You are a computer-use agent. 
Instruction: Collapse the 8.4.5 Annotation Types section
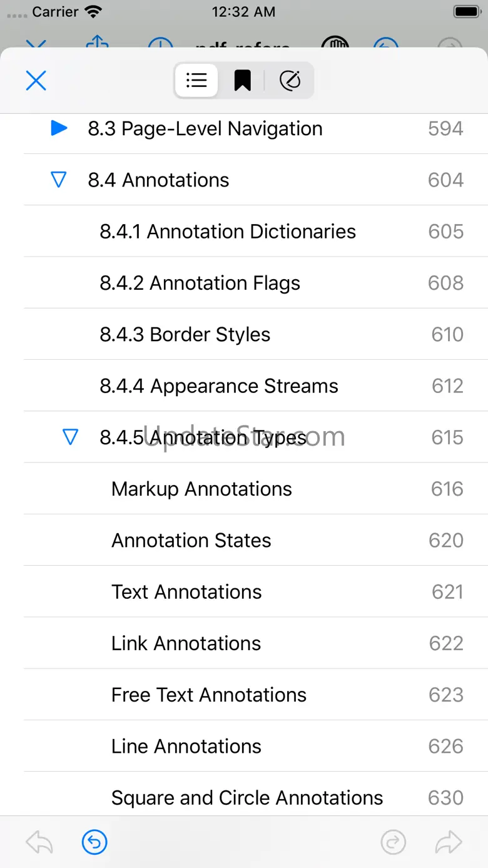[71, 437]
